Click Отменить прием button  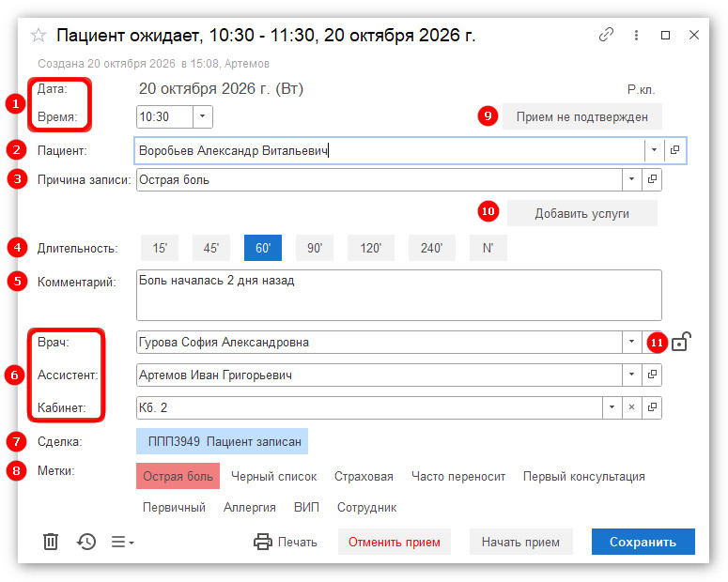click(395, 542)
